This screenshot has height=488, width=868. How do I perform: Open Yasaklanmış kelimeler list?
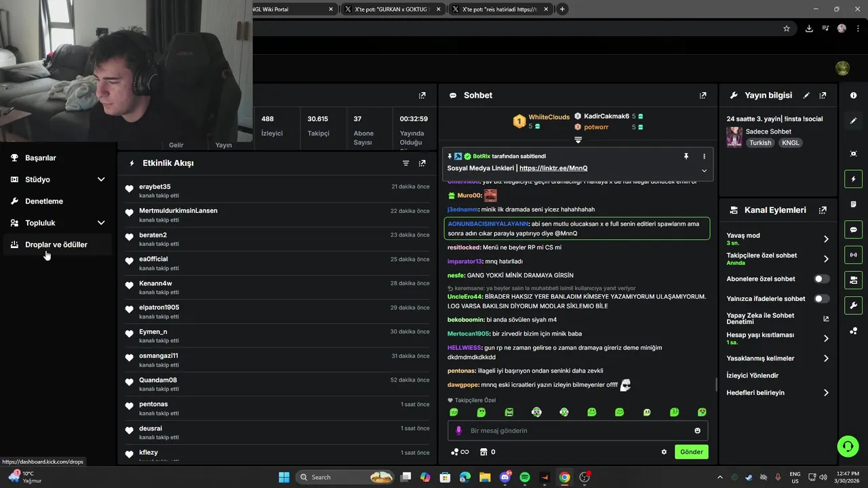[x=778, y=359]
